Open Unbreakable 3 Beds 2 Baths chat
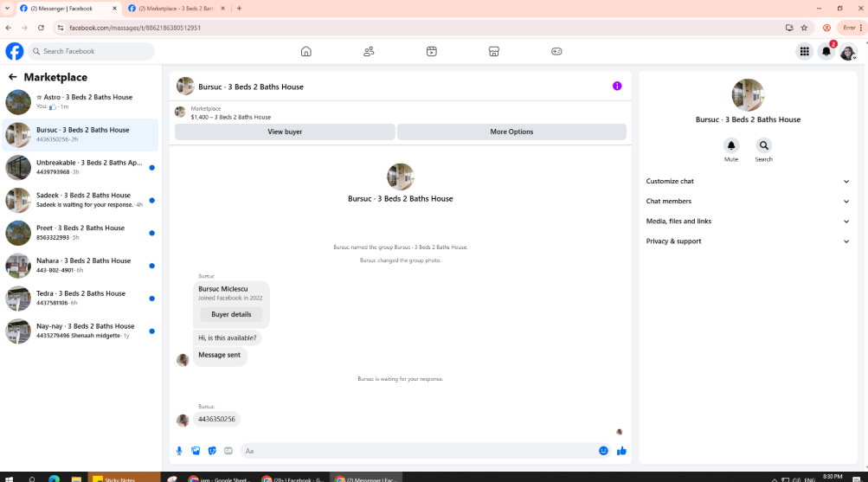 80,167
